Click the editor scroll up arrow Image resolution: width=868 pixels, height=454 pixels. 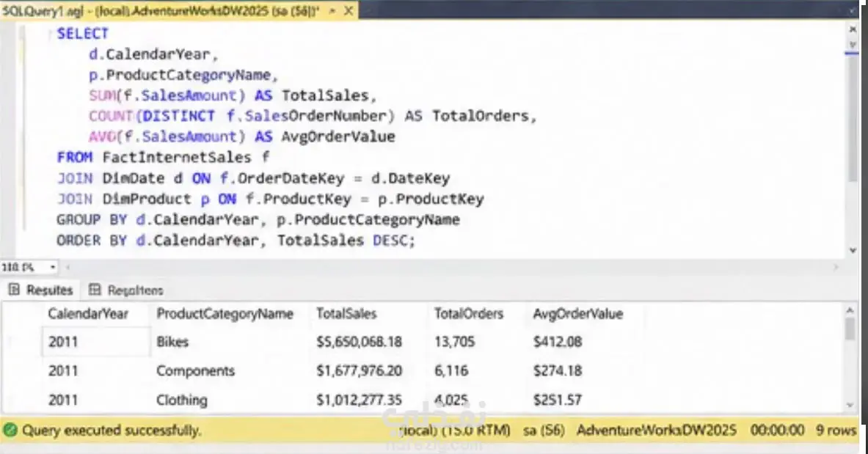853,28
